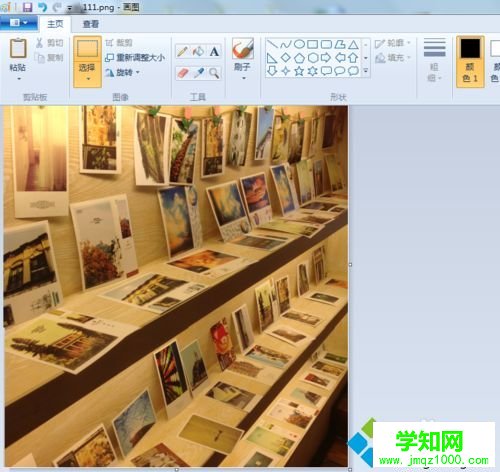Expand the 粘贴 (Paste) dropdown arrow
Image resolution: width=500 pixels, height=472 pixels.
click(x=19, y=79)
